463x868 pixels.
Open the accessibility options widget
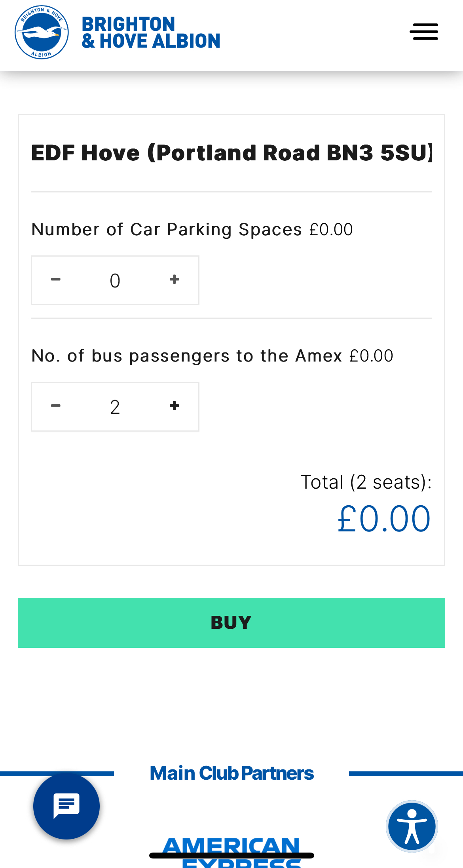412,826
